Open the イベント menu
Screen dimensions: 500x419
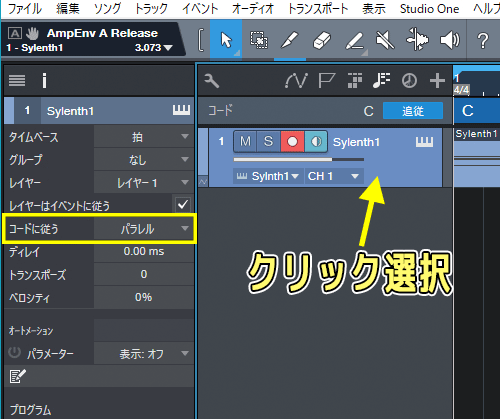pos(200,9)
